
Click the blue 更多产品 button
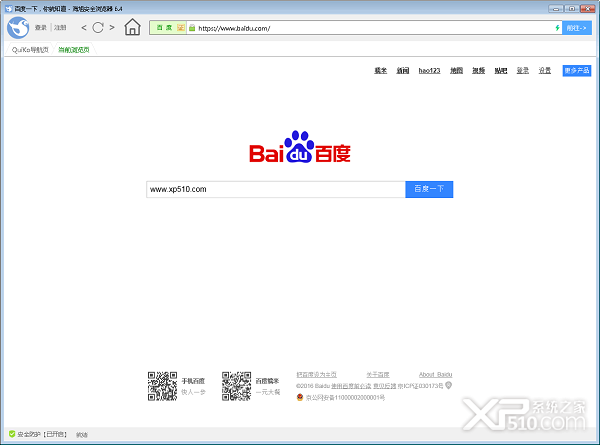point(577,70)
